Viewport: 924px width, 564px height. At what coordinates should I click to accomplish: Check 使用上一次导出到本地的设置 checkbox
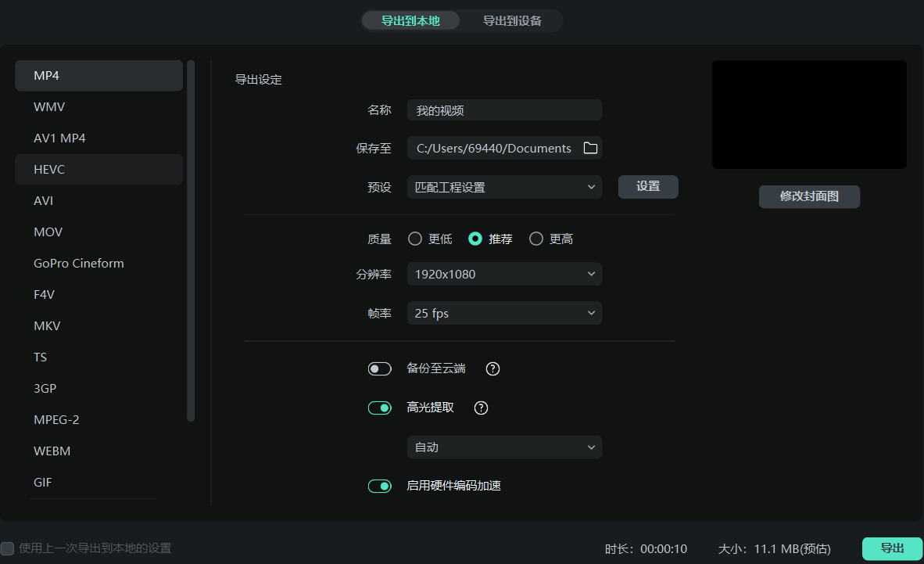coord(7,548)
